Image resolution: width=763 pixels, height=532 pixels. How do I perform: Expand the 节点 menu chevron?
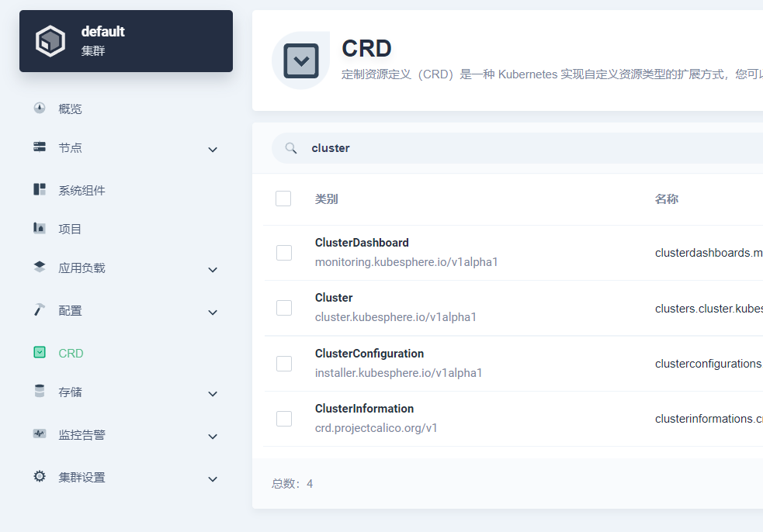tap(213, 150)
